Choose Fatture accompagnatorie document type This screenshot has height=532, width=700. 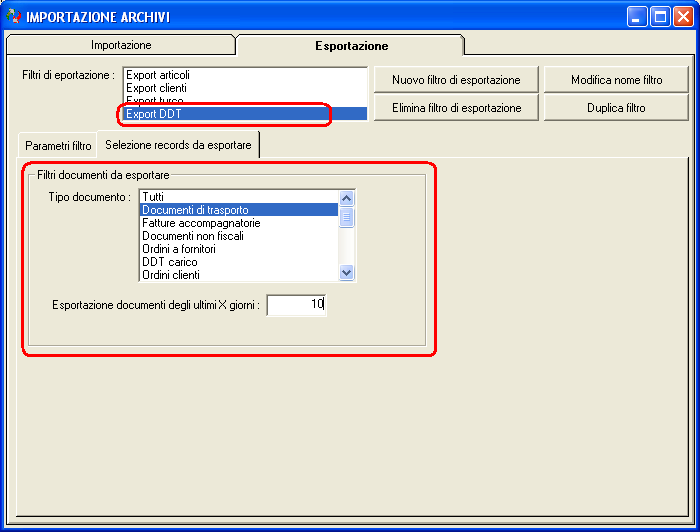coord(239,223)
